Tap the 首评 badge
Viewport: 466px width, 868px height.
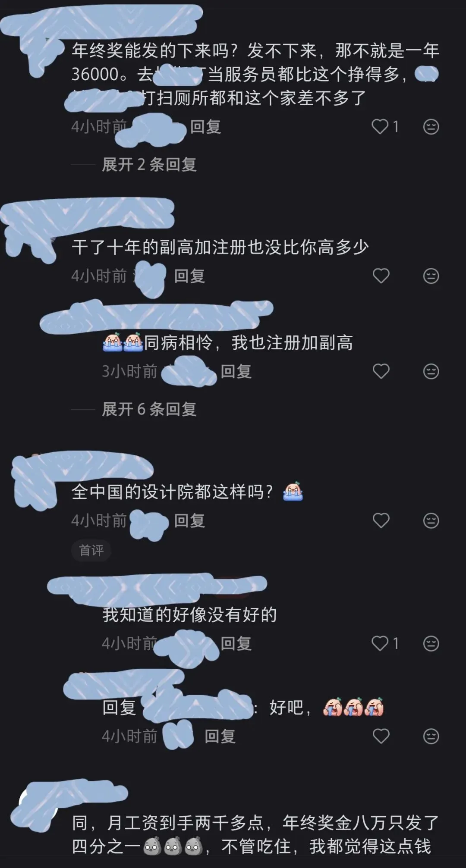pos(91,550)
